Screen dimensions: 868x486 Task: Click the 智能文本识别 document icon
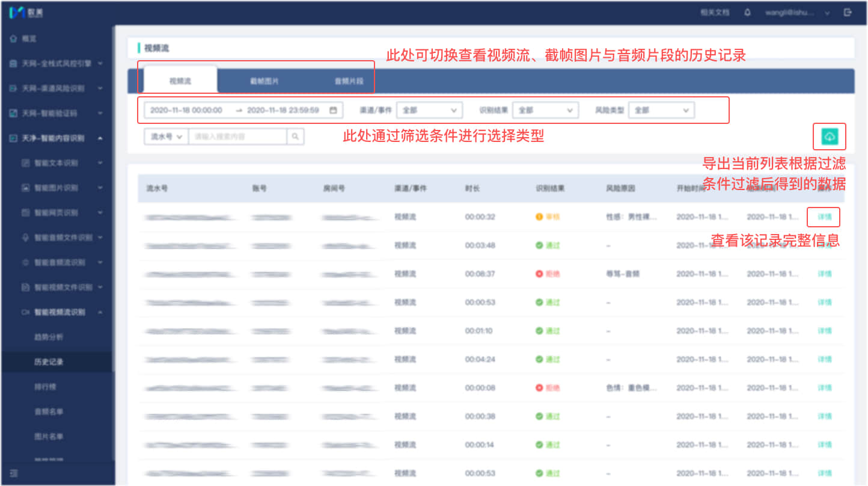tap(25, 163)
